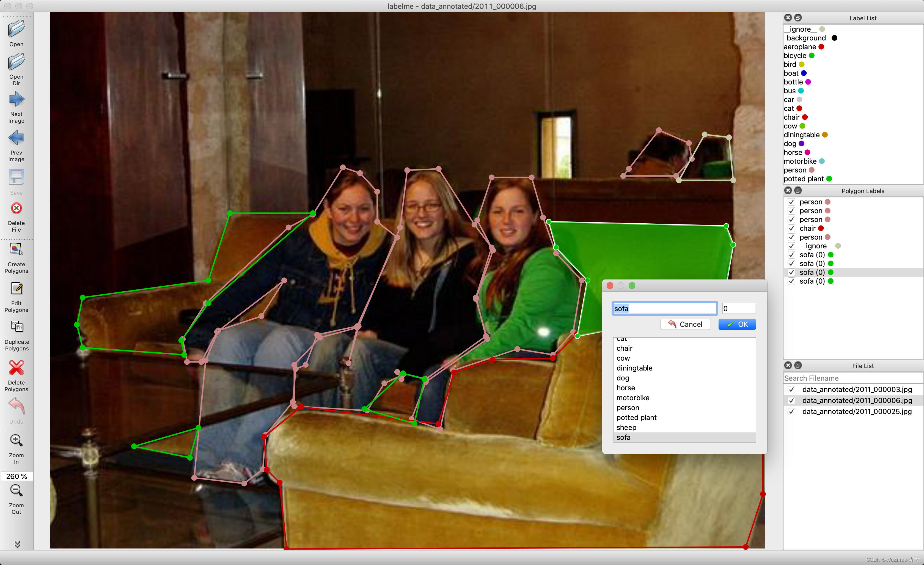Select sofa from the label dropdown list
The width and height of the screenshot is (924, 565).
click(x=624, y=437)
